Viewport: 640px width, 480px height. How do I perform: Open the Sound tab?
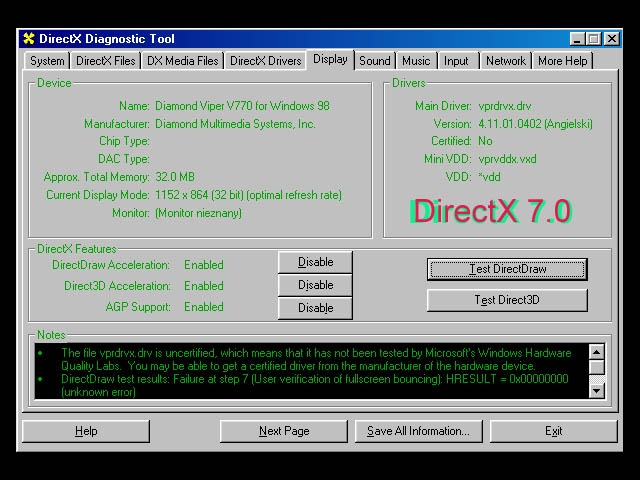(x=375, y=61)
